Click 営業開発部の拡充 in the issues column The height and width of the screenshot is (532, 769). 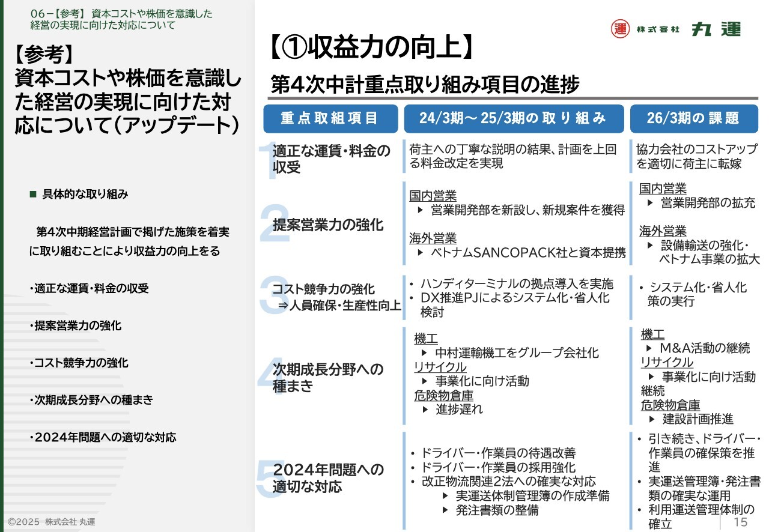pos(708,203)
